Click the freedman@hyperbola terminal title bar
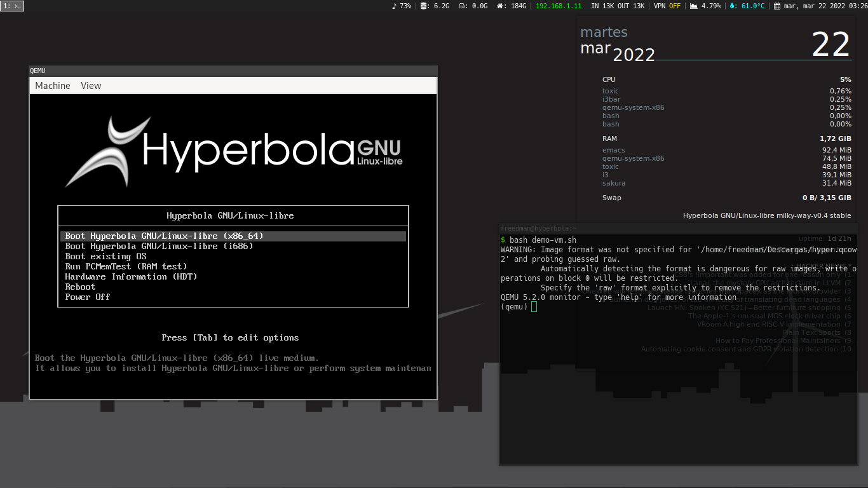Image resolution: width=868 pixels, height=488 pixels. pos(679,228)
